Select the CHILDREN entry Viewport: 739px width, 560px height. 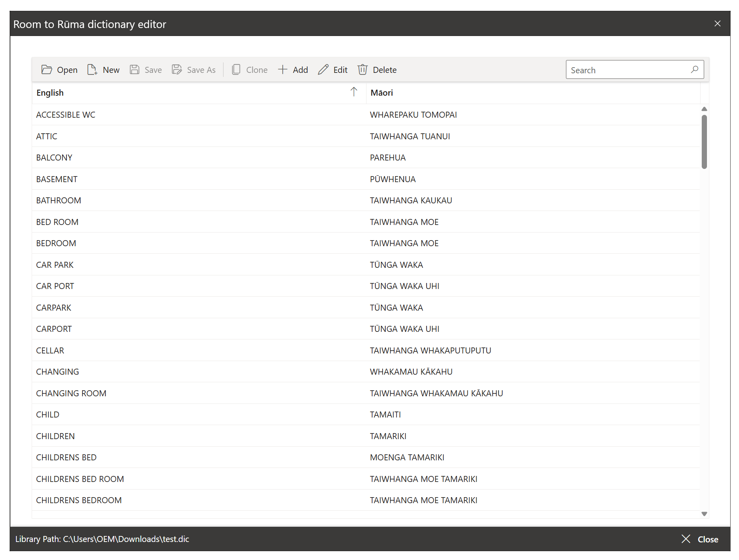pyautogui.click(x=160, y=436)
